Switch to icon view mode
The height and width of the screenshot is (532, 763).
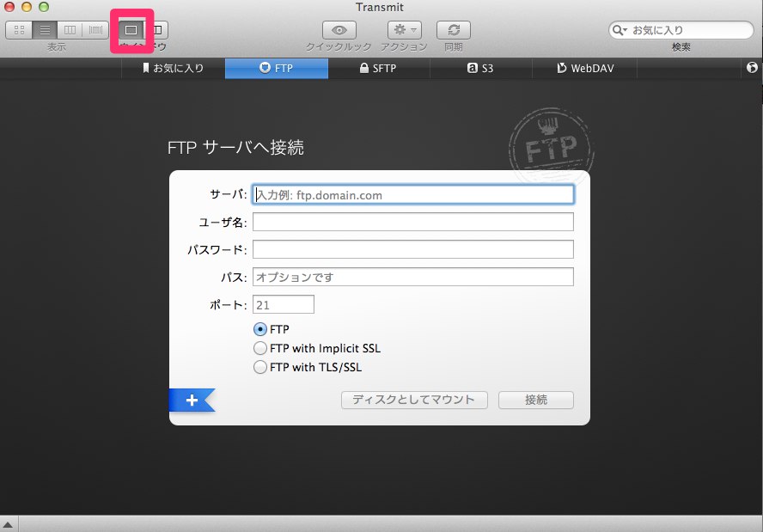tap(19, 30)
